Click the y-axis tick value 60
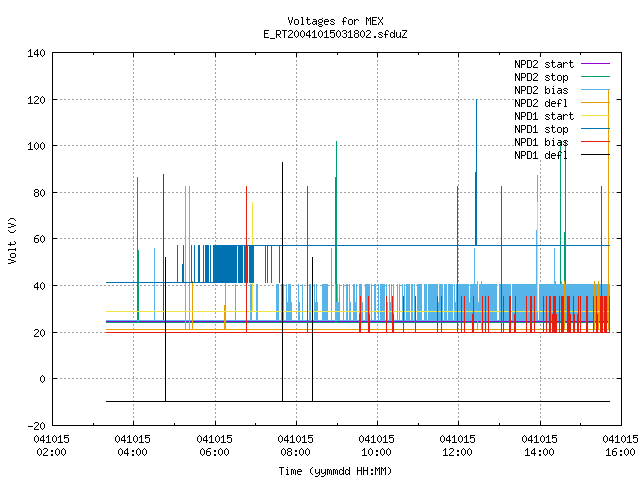640x480 pixels. coord(39,239)
